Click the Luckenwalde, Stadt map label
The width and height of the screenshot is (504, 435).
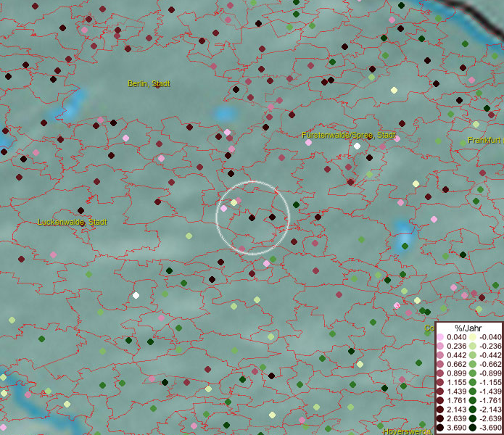pos(73,222)
